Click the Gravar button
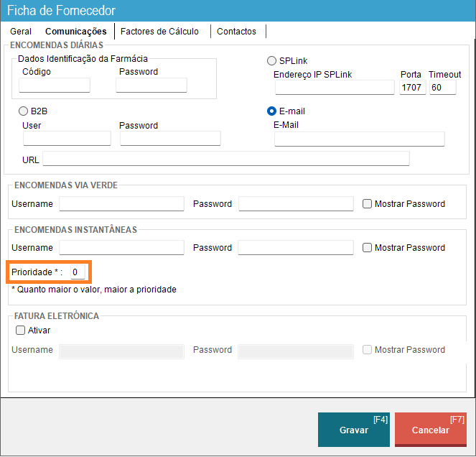Viewport: 476px width, 457px height. pos(354,430)
